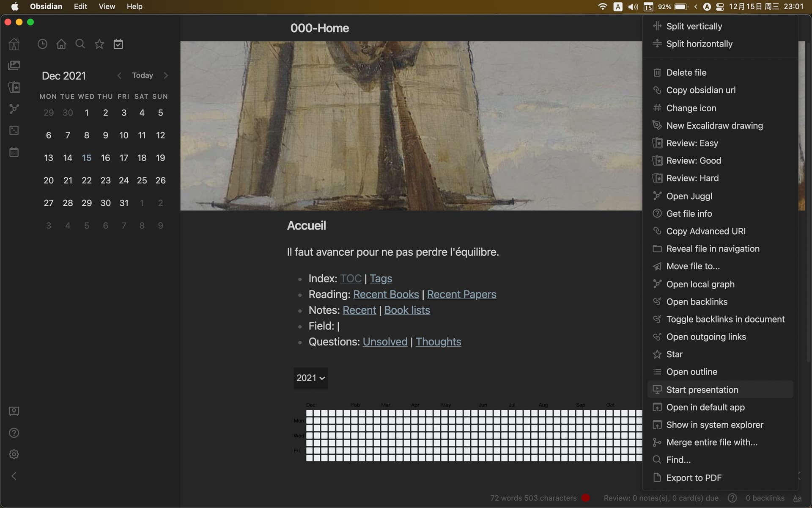Screen dimensions: 812x508
Task: Star the current file from the context menu
Action: click(674, 354)
